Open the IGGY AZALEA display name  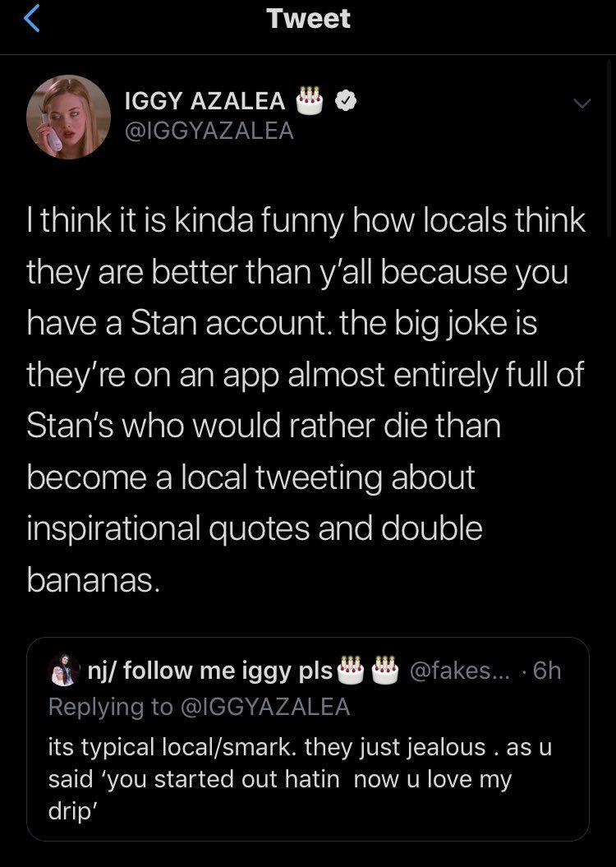point(205,100)
